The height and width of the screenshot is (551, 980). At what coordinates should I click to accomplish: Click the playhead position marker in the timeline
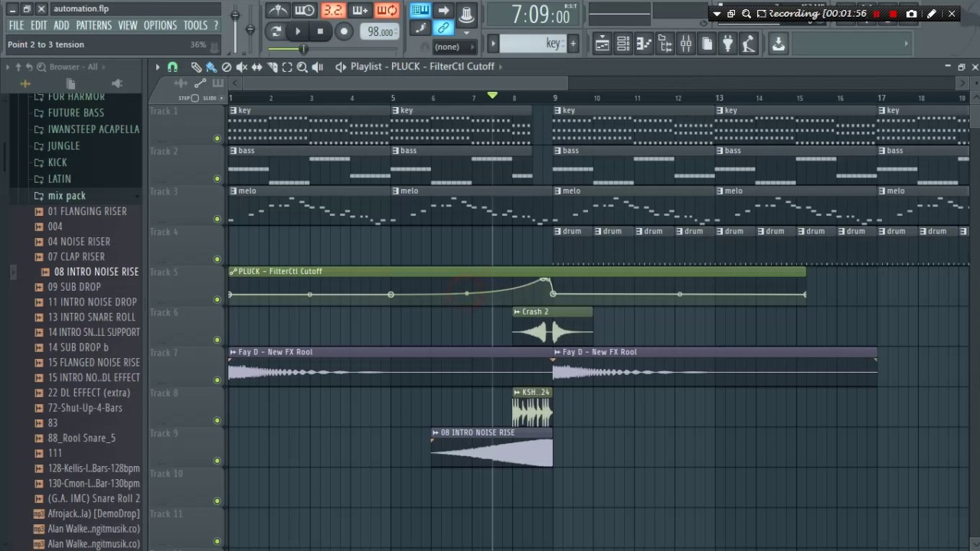492,96
